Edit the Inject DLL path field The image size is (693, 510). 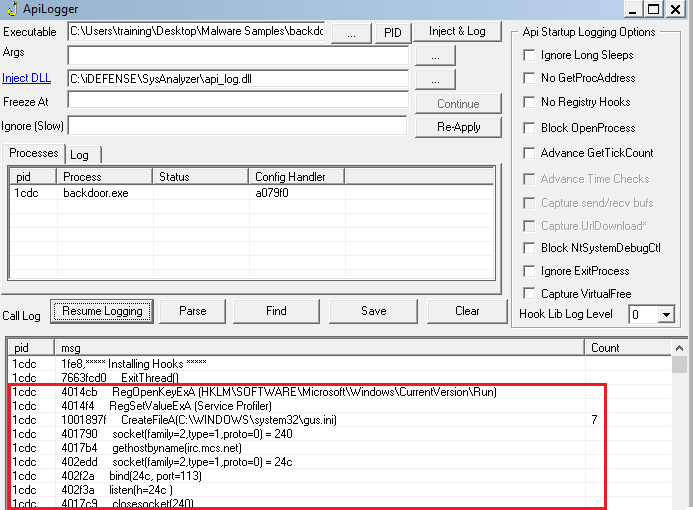pos(238,79)
